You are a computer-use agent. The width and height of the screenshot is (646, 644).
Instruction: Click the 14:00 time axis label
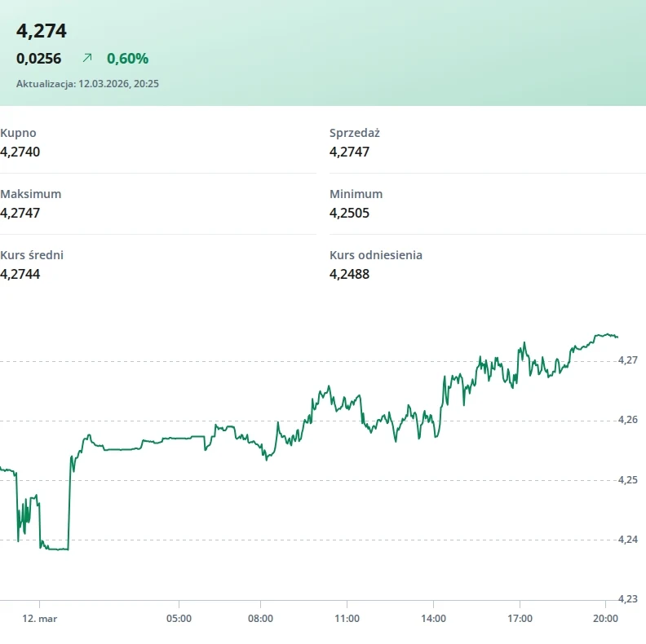coord(433,619)
